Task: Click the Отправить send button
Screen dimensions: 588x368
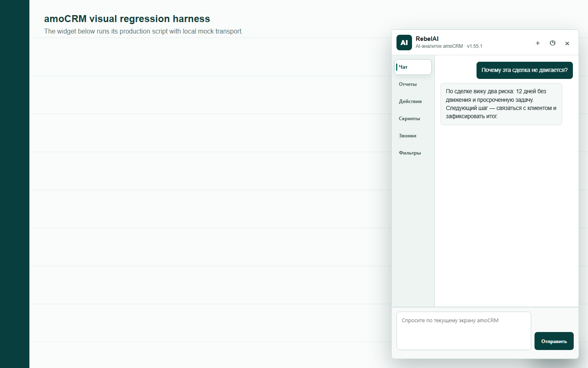Action: tap(554, 341)
